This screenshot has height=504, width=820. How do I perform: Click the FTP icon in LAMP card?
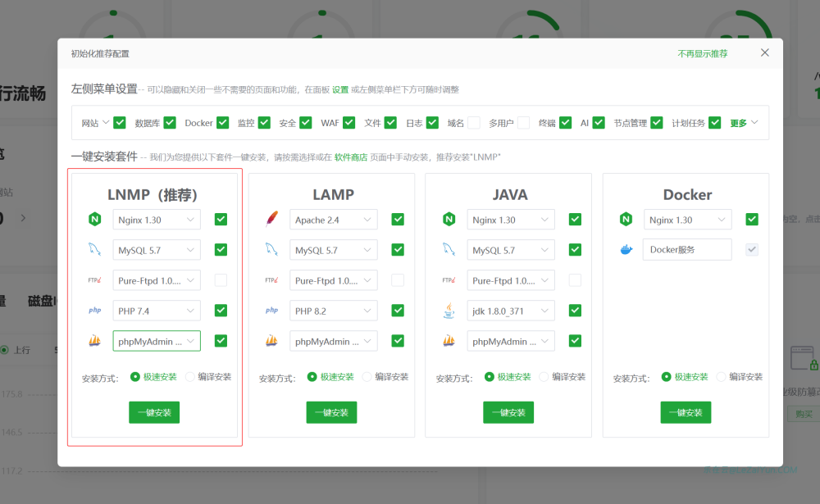[271, 280]
